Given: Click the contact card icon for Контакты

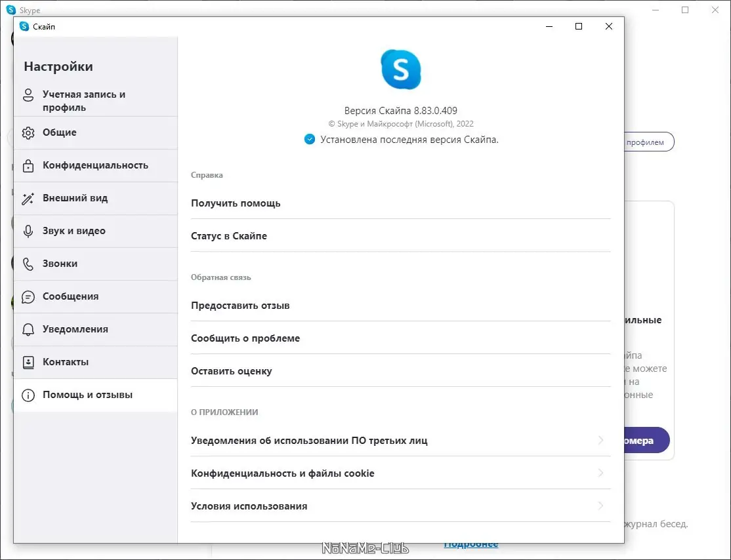Looking at the screenshot, I should [28, 362].
